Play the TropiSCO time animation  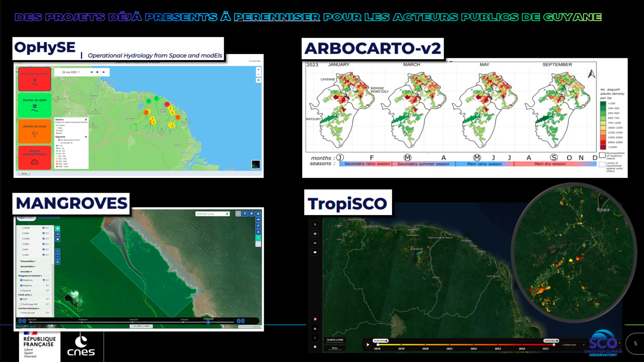pyautogui.click(x=368, y=345)
